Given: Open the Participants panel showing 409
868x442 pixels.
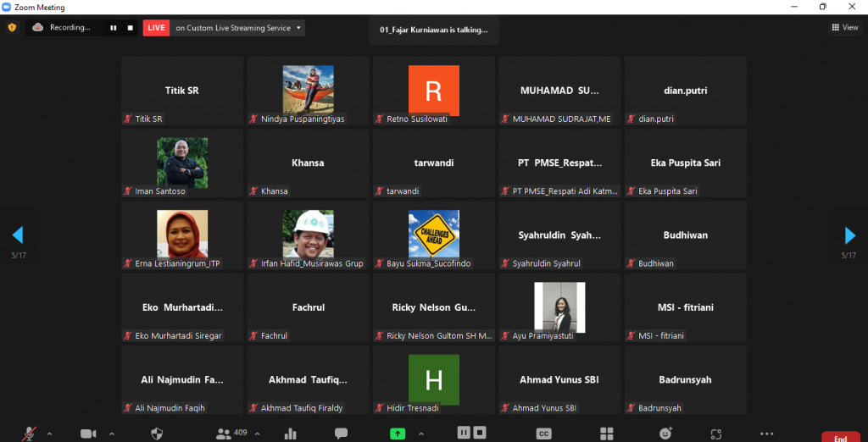Looking at the screenshot, I should pos(231,434).
